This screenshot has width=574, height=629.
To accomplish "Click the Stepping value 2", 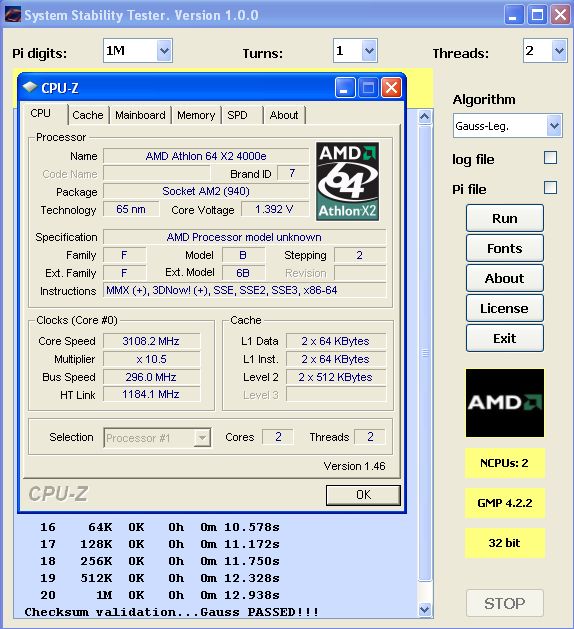I will coord(360,255).
